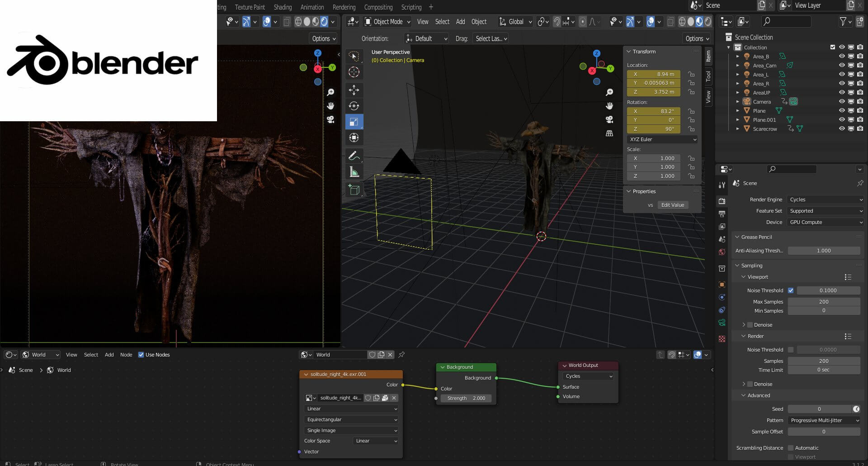Image resolution: width=868 pixels, height=466 pixels.
Task: Click the outliner filter funnel icon
Action: (x=843, y=21)
